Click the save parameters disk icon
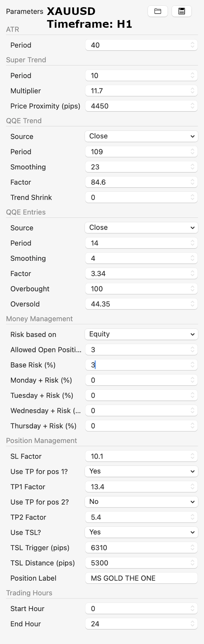 click(182, 11)
